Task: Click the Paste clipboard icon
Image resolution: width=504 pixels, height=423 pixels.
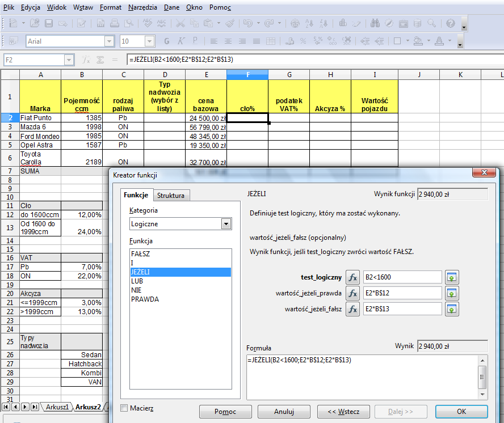Action: (209, 23)
